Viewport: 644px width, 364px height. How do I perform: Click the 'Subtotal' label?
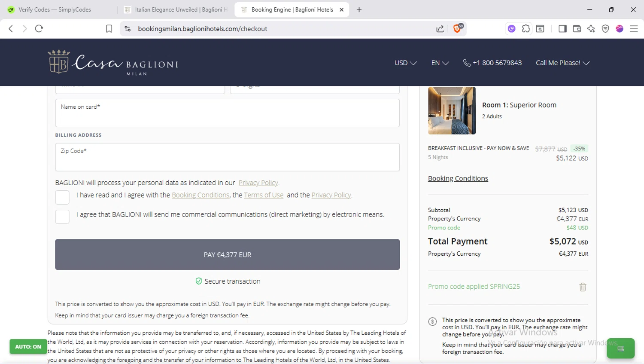pyautogui.click(x=439, y=210)
